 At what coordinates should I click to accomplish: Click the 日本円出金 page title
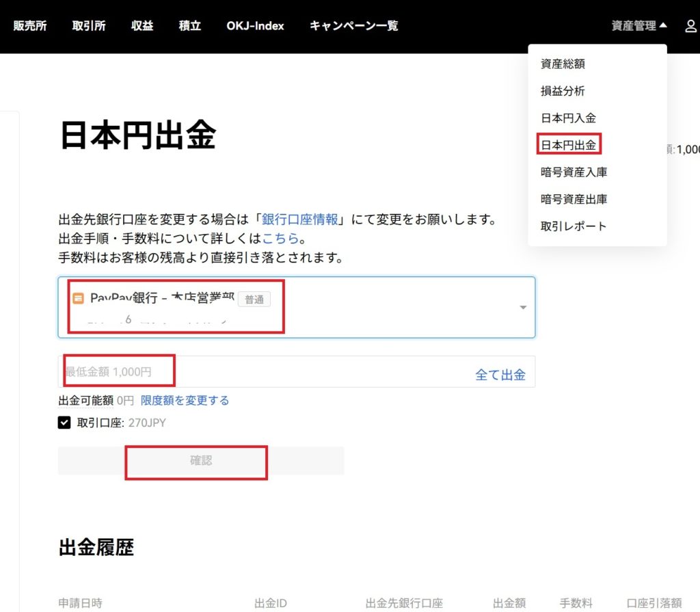pos(138,135)
